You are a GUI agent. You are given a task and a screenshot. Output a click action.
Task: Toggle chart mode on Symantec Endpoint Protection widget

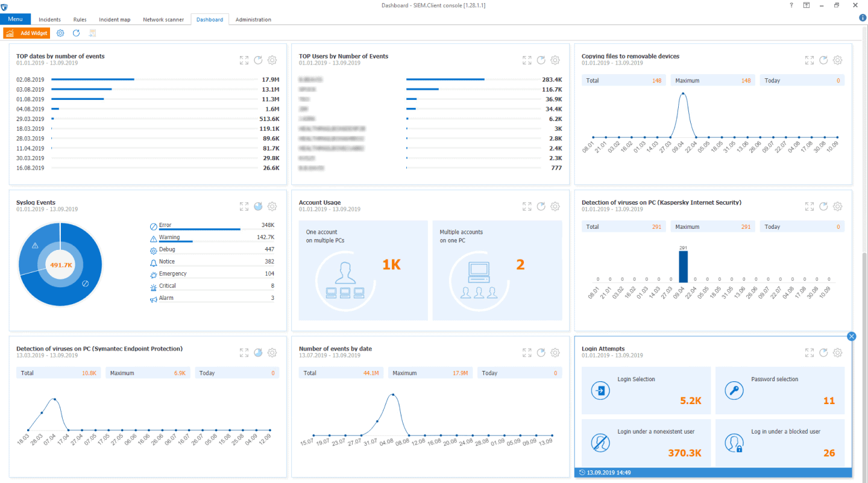click(x=258, y=353)
